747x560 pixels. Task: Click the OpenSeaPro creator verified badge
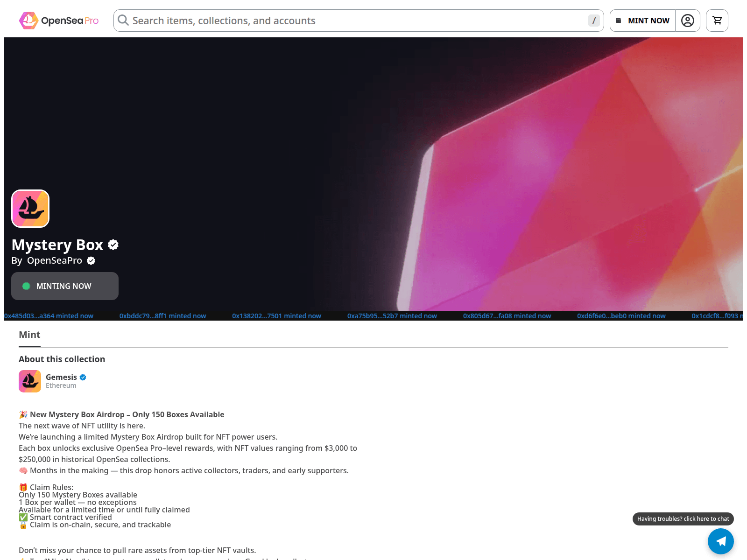pyautogui.click(x=91, y=261)
